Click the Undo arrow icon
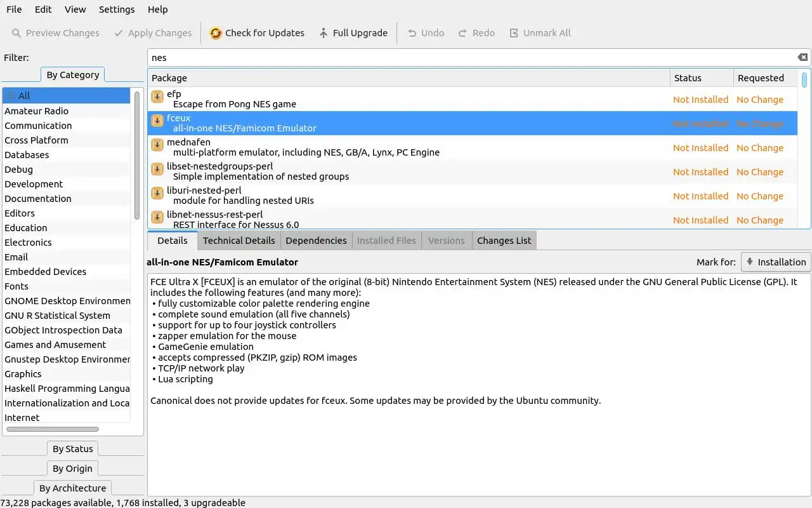This screenshot has height=508, width=812. 412,33
